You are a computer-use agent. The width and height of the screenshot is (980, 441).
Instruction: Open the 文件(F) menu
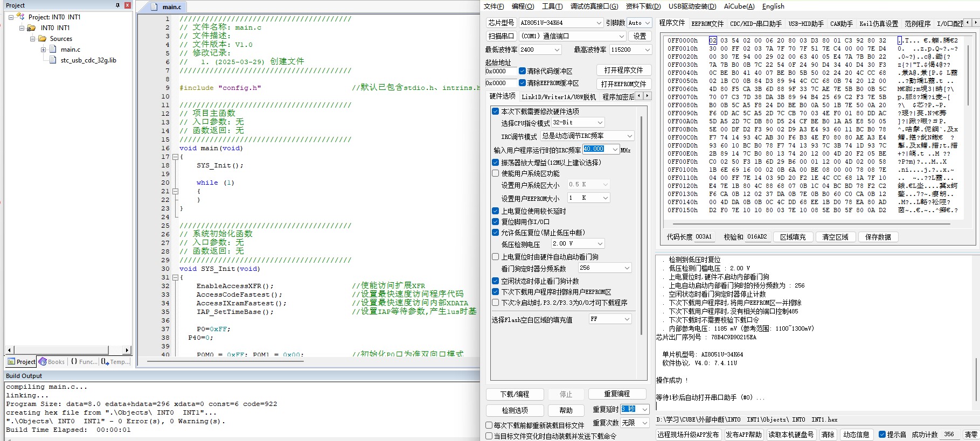tap(494, 6)
